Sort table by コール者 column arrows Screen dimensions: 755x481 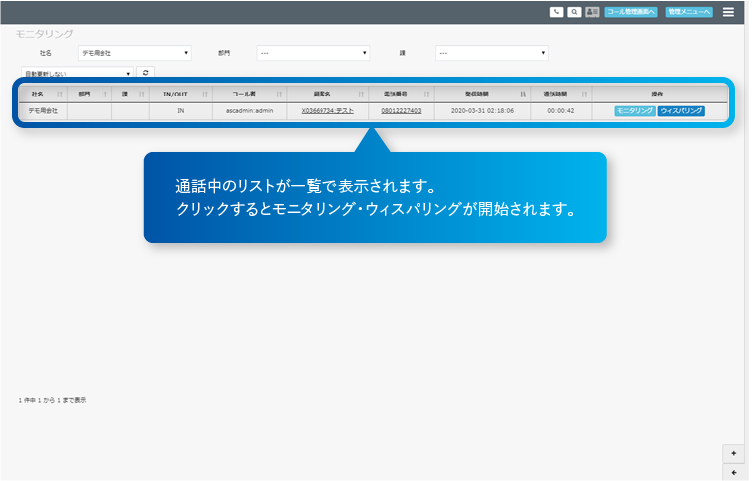point(279,94)
